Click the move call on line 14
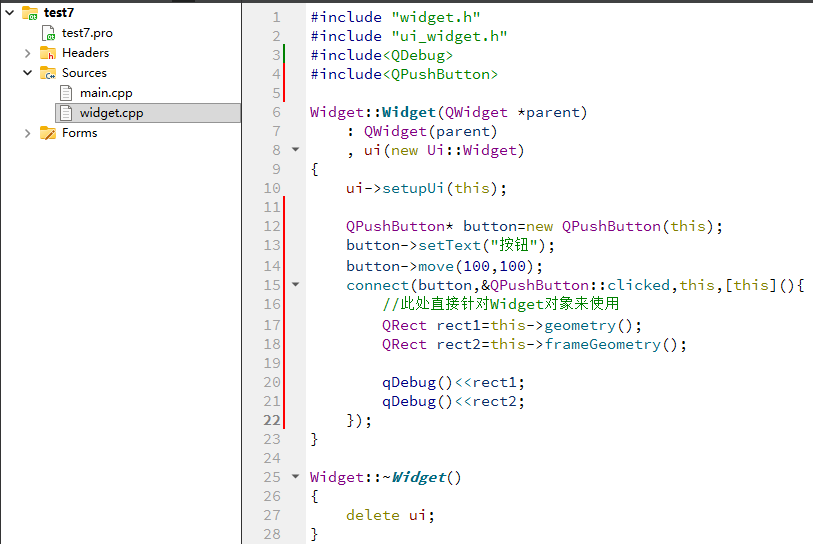 point(436,267)
